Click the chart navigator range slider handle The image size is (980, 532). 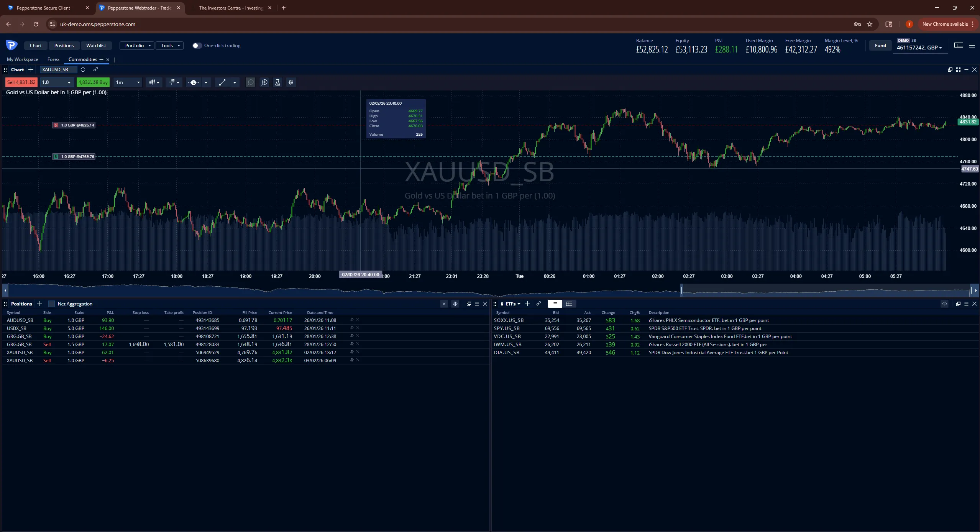[681, 291]
